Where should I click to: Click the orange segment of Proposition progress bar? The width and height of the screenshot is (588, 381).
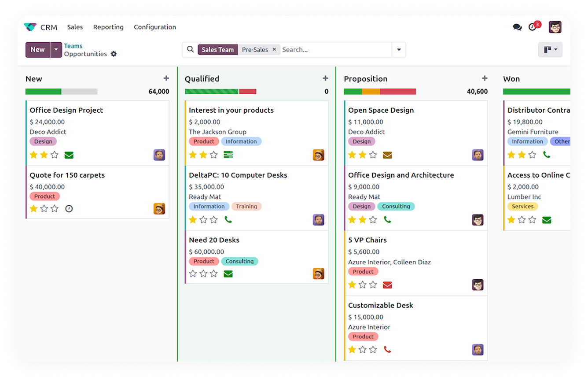(371, 92)
